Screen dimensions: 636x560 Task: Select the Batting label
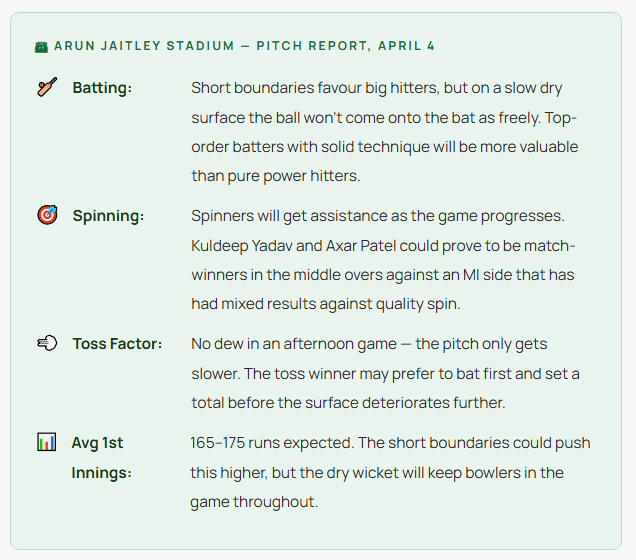(x=102, y=88)
